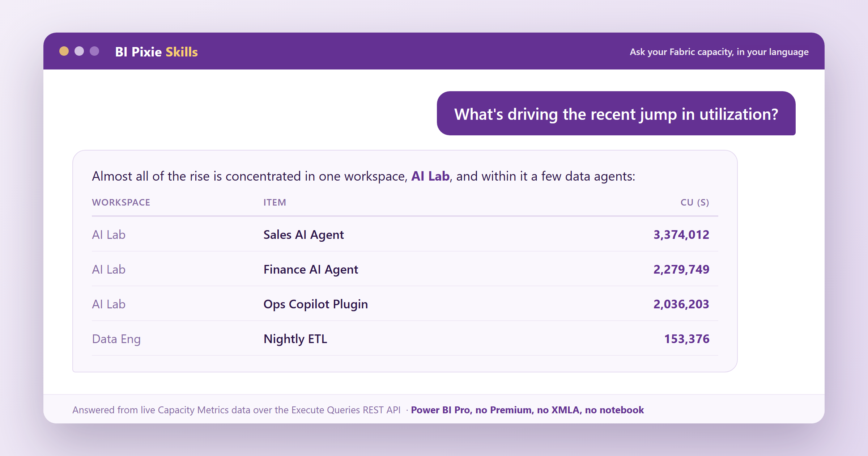The image size is (868, 456).
Task: Click the ITEM column header
Action: tap(275, 202)
